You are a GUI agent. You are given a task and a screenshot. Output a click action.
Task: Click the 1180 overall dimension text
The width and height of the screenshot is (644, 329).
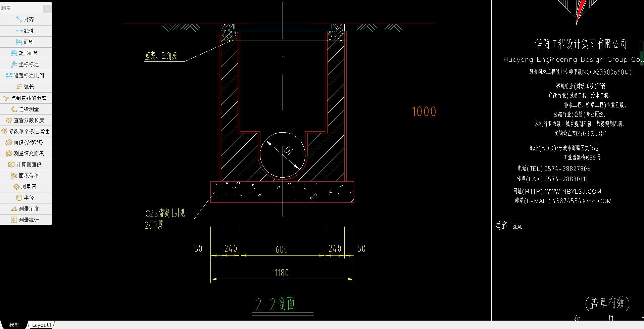pyautogui.click(x=282, y=273)
